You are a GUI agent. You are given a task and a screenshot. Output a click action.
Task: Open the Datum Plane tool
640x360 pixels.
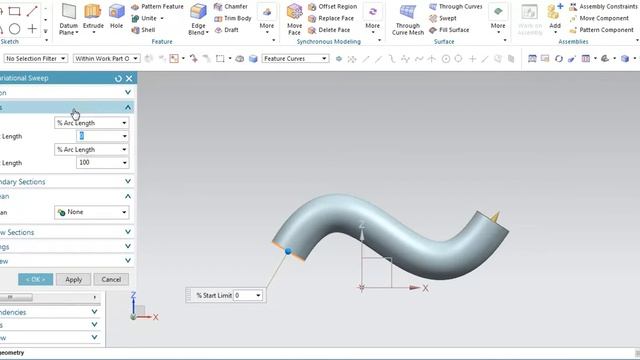68,20
